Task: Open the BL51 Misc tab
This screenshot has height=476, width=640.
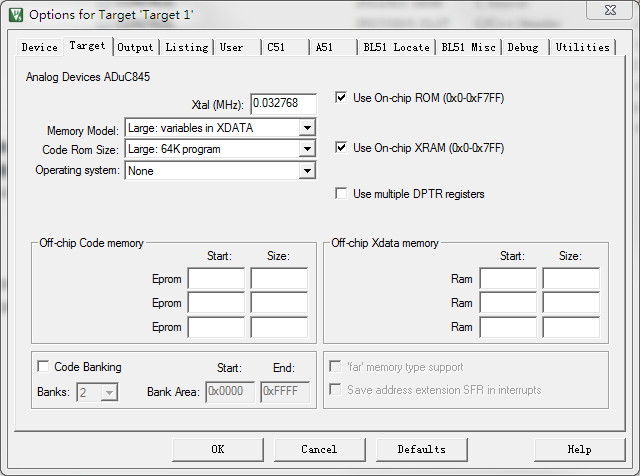Action: [468, 47]
